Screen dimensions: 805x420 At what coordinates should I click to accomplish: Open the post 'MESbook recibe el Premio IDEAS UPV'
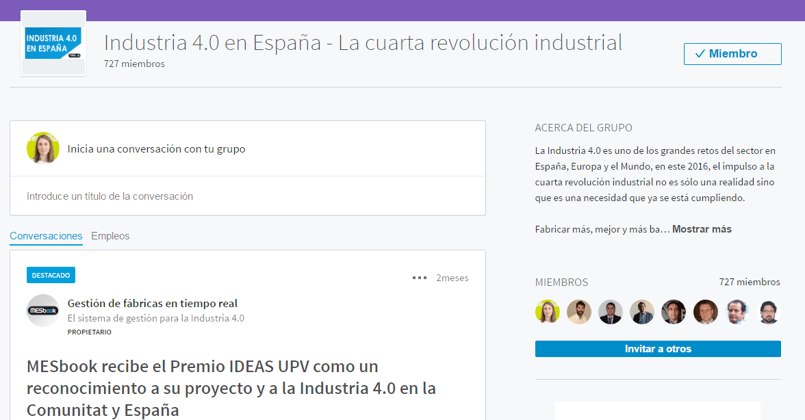pyautogui.click(x=231, y=388)
